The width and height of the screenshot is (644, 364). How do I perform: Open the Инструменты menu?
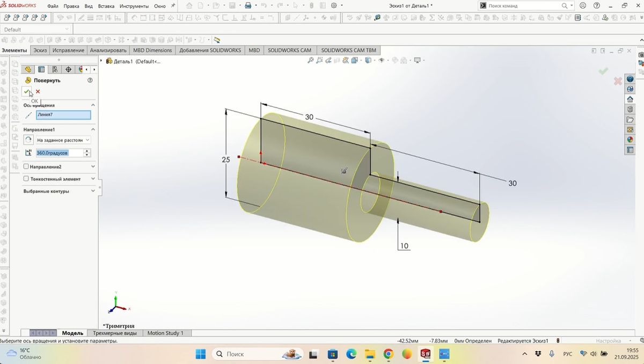(x=135, y=6)
